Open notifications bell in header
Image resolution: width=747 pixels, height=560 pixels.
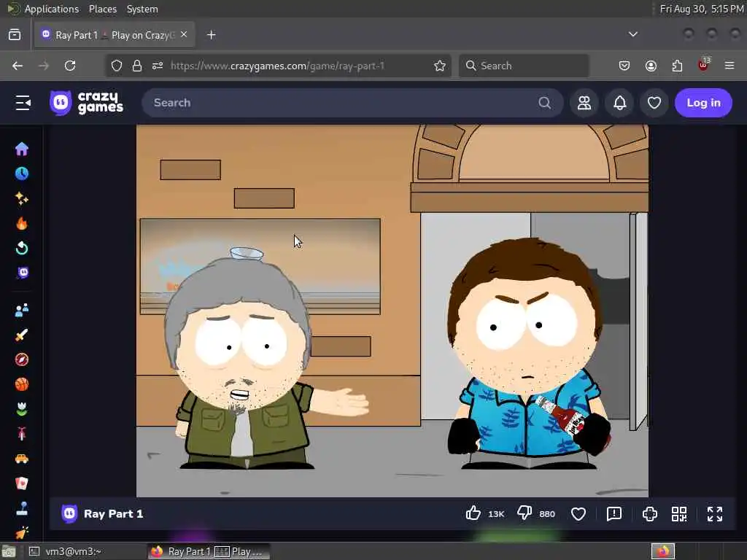[x=620, y=103]
